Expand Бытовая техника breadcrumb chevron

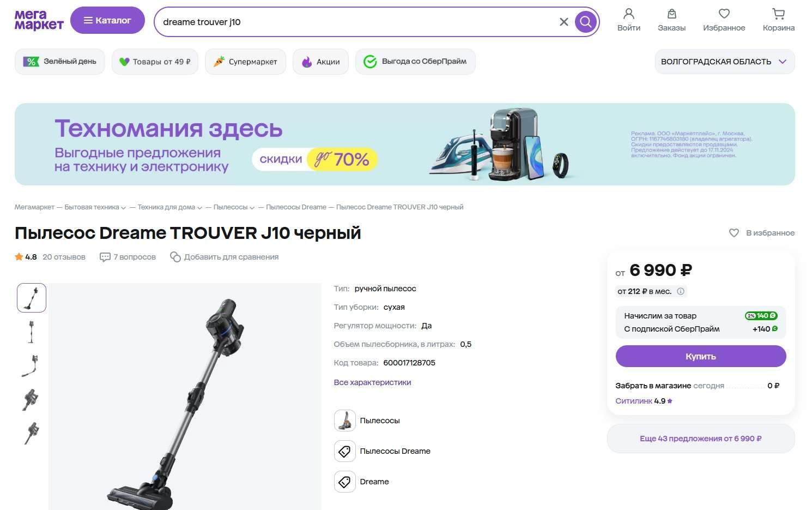(x=124, y=208)
